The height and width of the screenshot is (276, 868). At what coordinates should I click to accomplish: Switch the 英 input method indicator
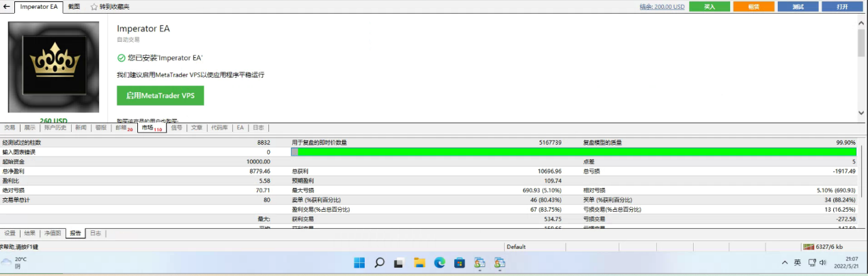pyautogui.click(x=798, y=262)
